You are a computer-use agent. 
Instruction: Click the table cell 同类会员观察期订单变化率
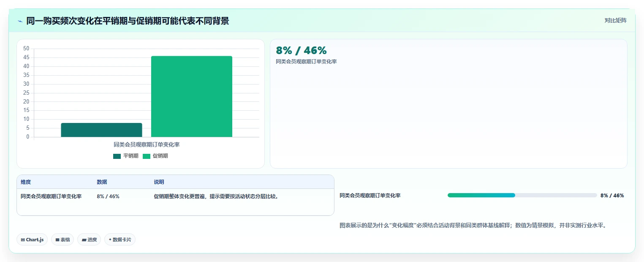51,196
